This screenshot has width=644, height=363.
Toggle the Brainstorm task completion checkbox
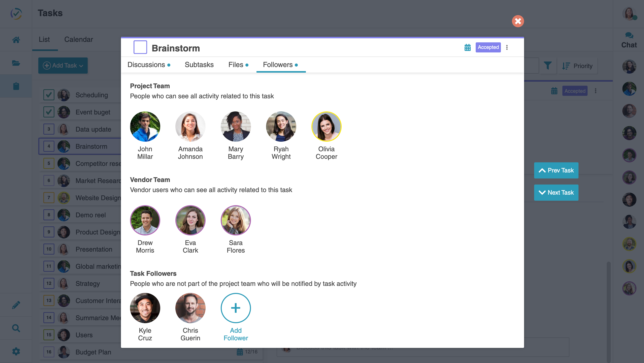140,47
